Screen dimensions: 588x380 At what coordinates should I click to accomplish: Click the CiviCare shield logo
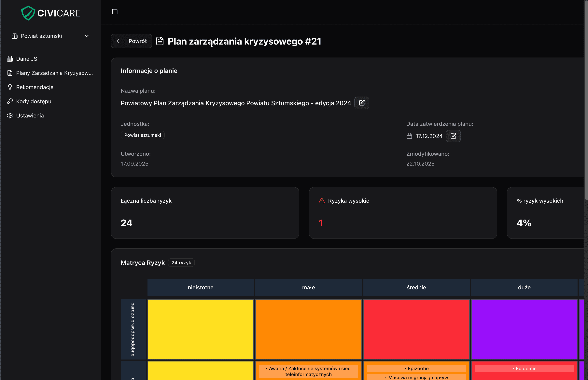[x=28, y=13]
